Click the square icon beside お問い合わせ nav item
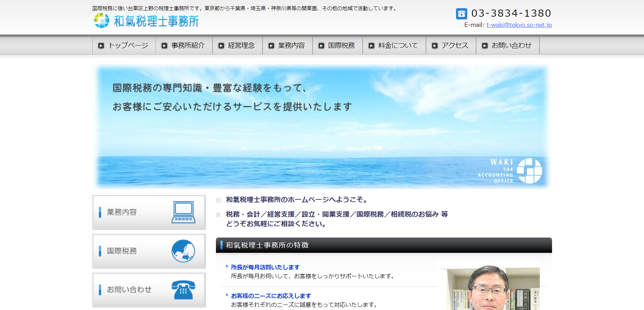 pos(484,45)
